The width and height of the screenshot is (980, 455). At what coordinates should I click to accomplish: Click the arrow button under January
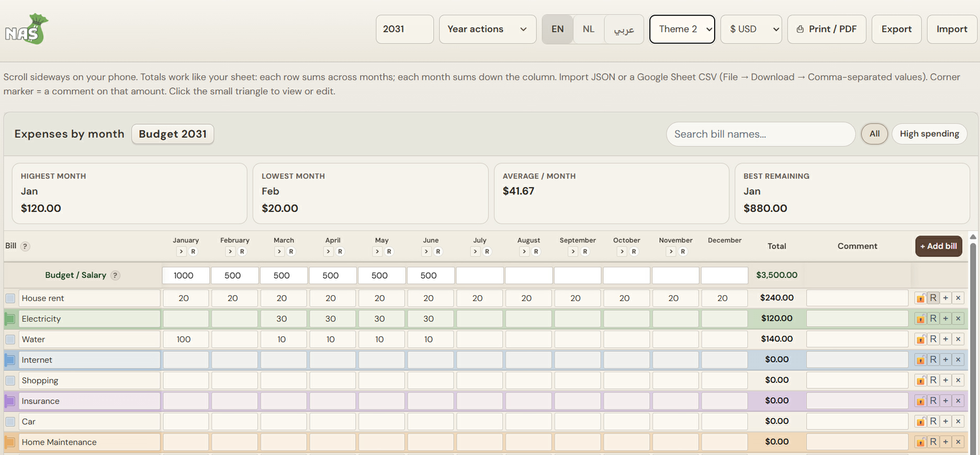181,252
